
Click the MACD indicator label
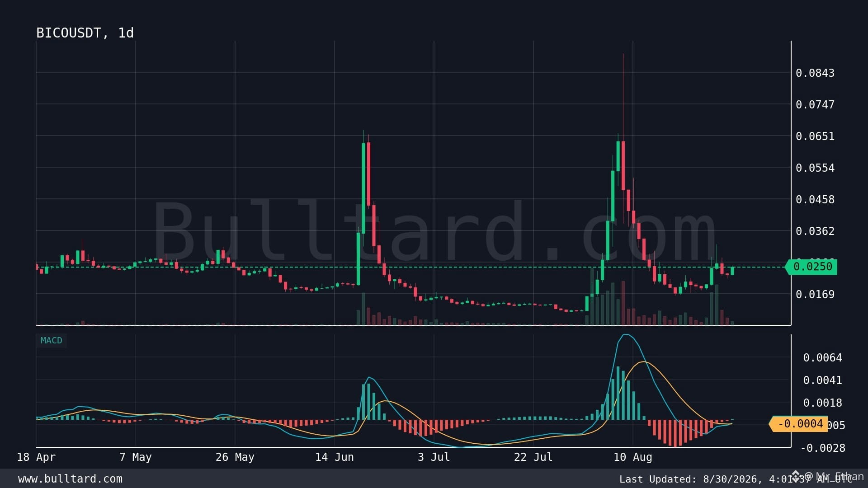coord(52,341)
